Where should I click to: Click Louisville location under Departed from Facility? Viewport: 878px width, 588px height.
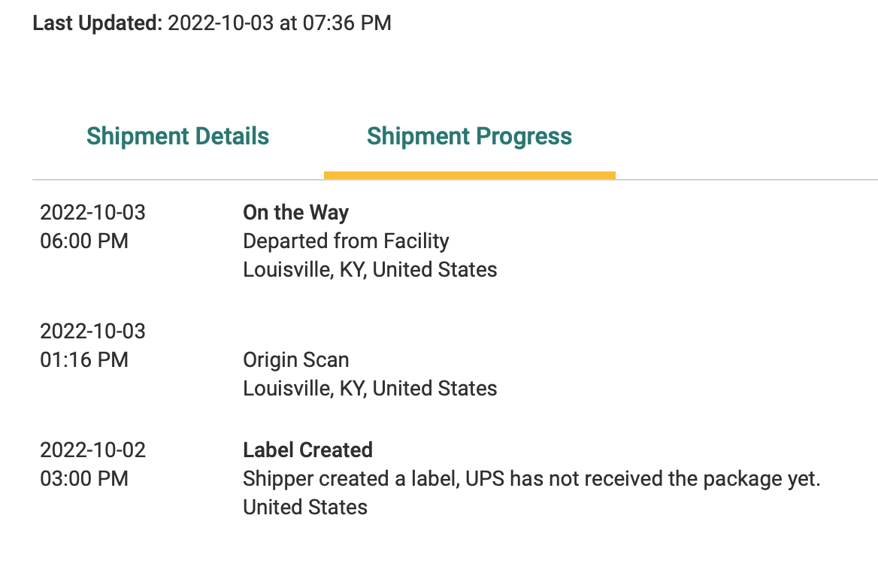[x=370, y=270]
